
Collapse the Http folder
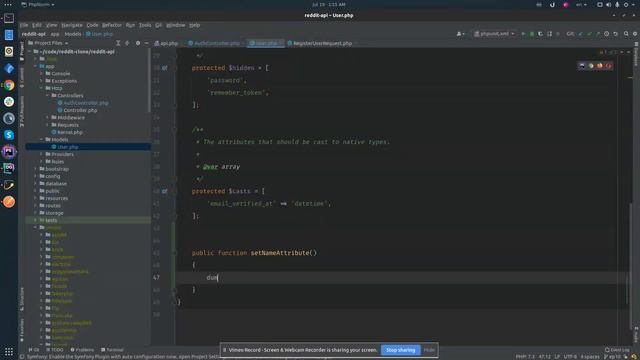[41, 88]
